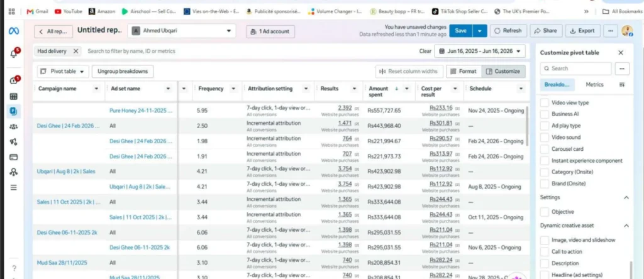
Task: Open the Billing card icon
Action: (x=14, y=157)
